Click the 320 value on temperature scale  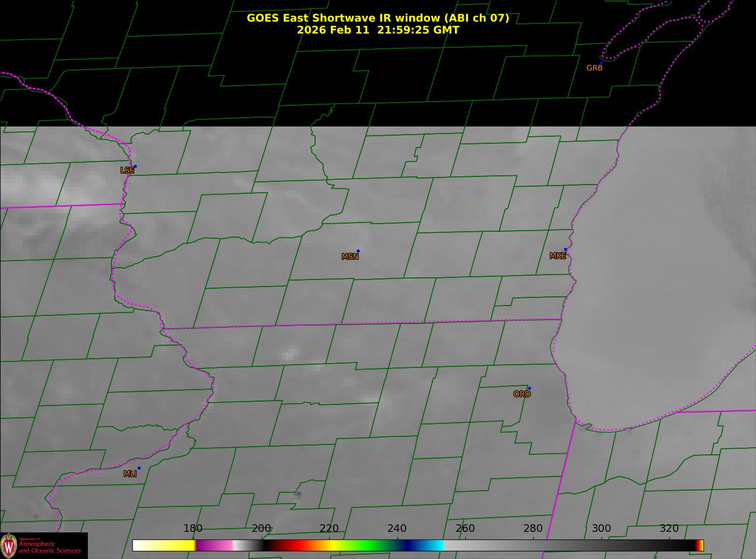(669, 529)
